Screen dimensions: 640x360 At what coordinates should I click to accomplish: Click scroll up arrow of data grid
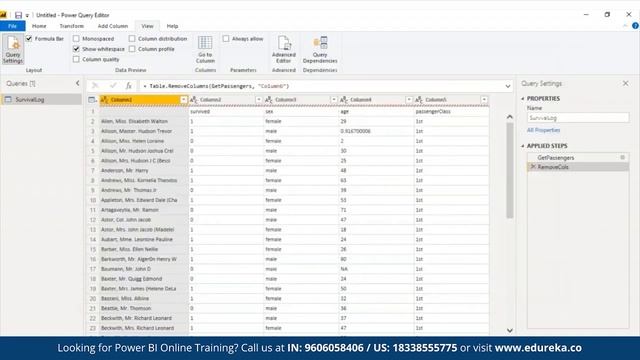click(510, 117)
